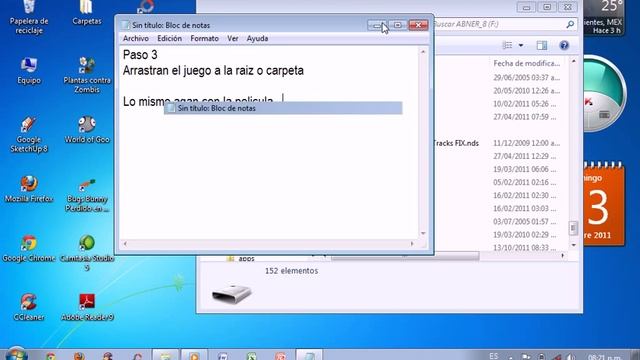This screenshot has height=360, width=640.
Task: Click Notepad horizontal scrollbar right arrow
Action: click(x=412, y=244)
